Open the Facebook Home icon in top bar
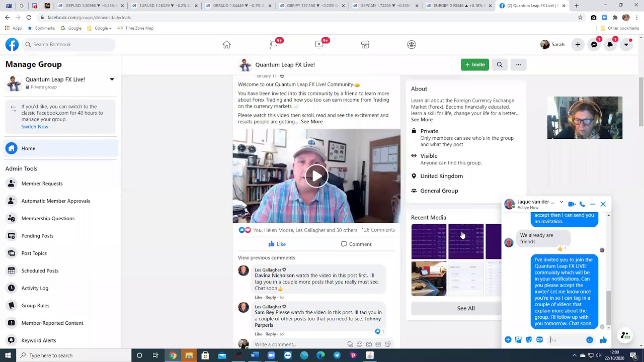This screenshot has width=644, height=362. pyautogui.click(x=227, y=44)
